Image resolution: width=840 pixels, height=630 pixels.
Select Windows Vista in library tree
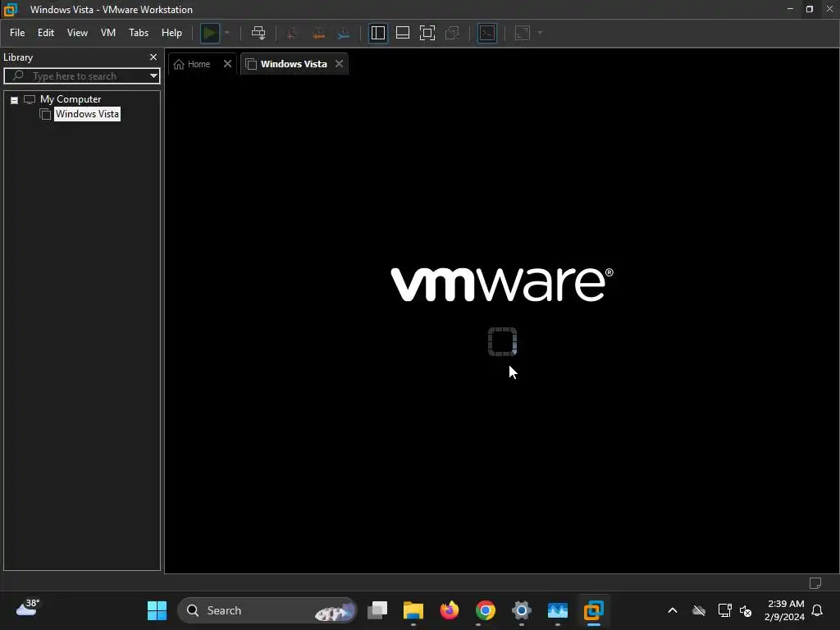87,114
